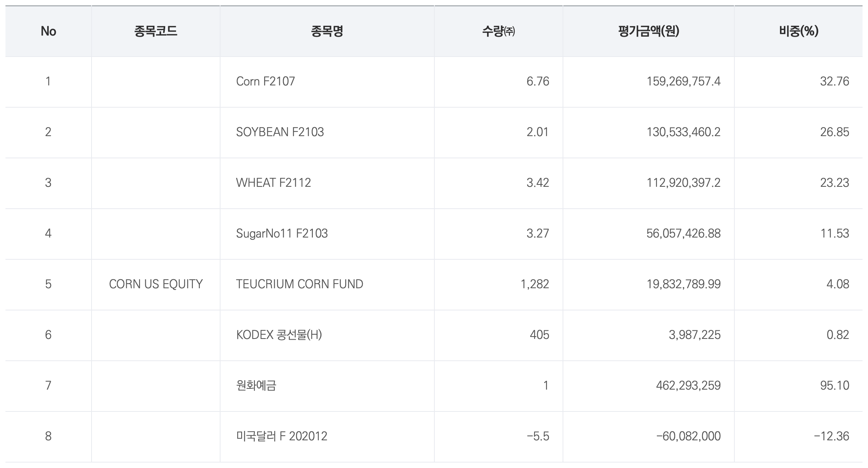
Task: Select the SOYBEAN F2103 entry
Action: click(x=280, y=132)
